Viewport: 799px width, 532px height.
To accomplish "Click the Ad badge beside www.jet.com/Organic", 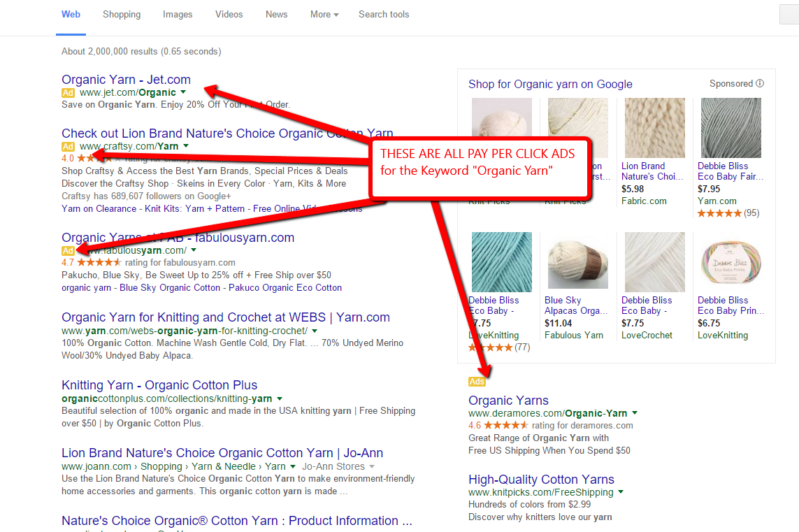I will (x=68, y=93).
